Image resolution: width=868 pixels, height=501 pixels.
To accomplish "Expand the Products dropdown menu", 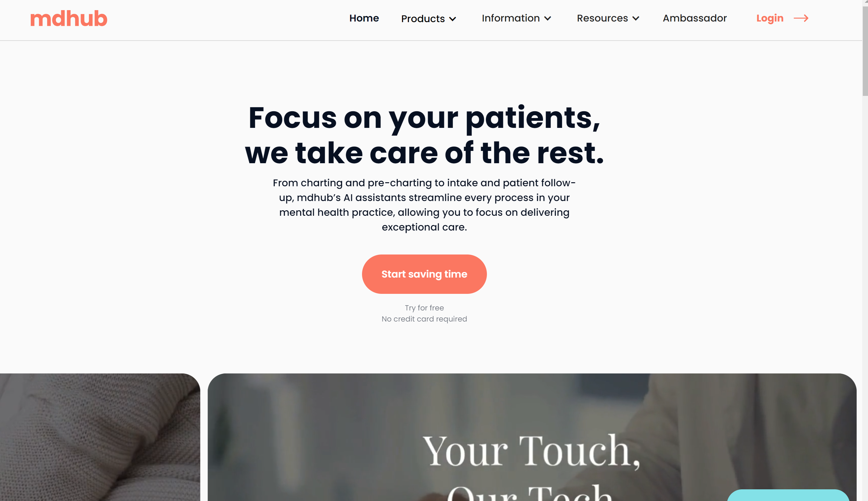I will tap(428, 18).
